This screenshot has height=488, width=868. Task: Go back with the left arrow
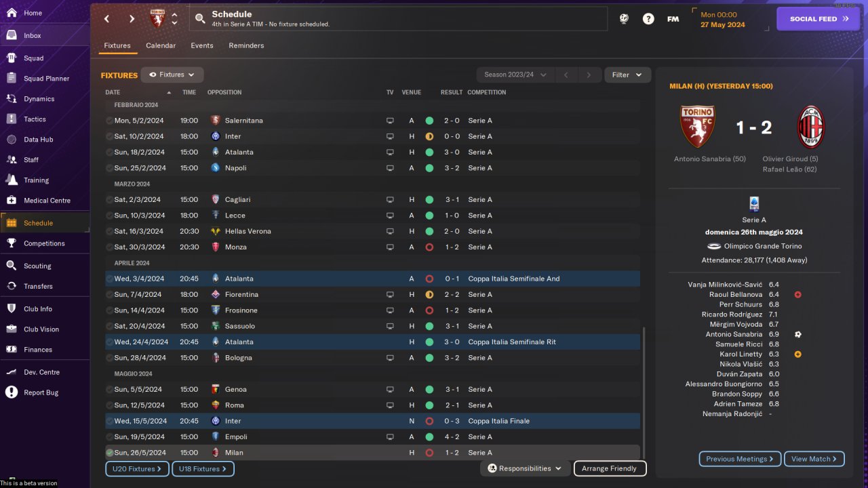(106, 19)
